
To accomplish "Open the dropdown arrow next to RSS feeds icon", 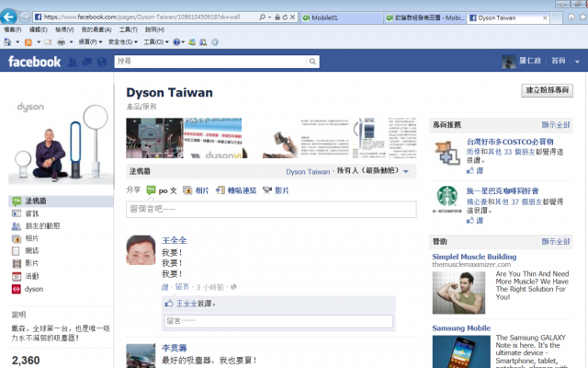I will click(x=39, y=42).
